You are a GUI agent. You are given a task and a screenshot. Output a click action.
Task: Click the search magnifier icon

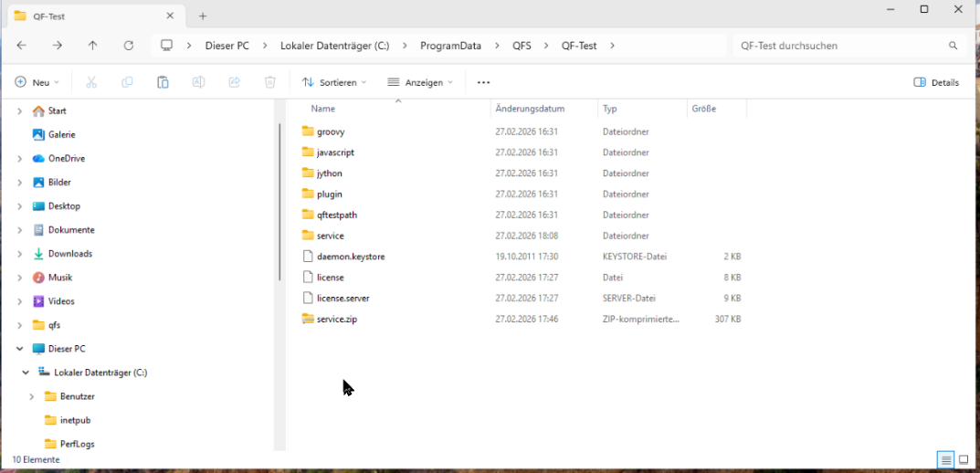[954, 46]
